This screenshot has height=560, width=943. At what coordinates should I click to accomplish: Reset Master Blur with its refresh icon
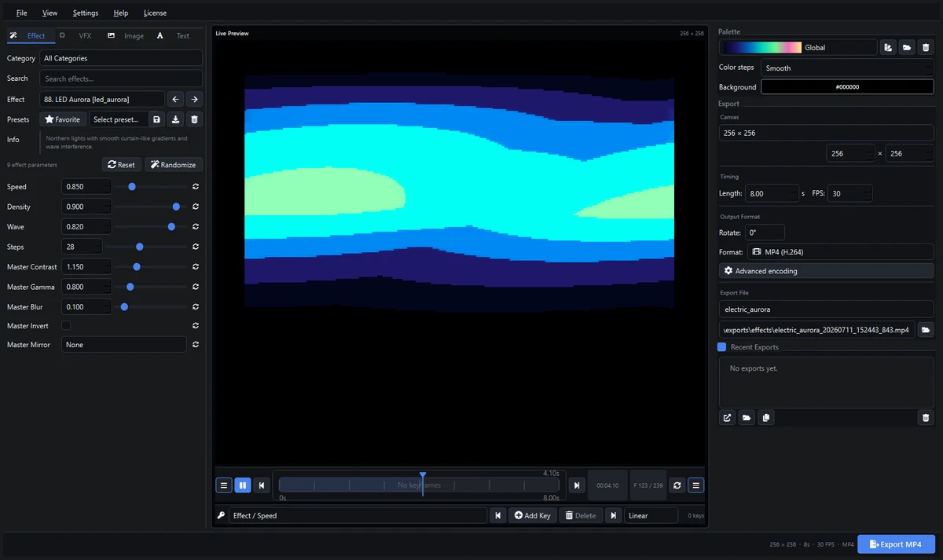(195, 307)
